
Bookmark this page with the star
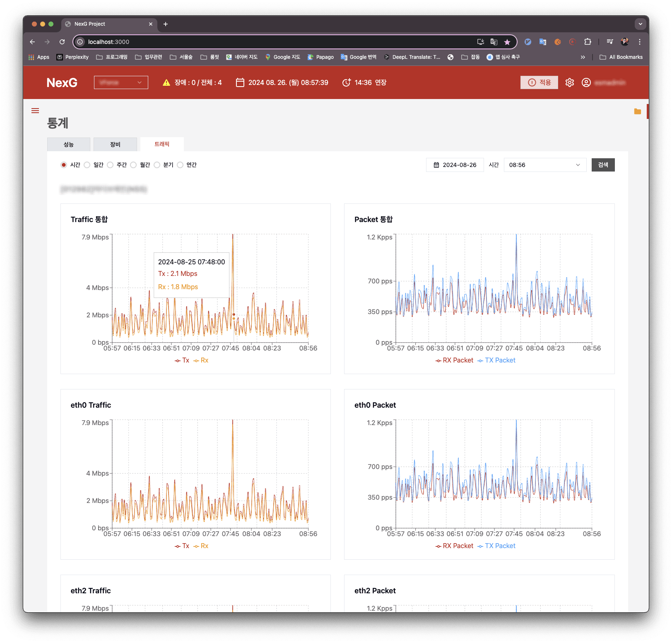507,42
